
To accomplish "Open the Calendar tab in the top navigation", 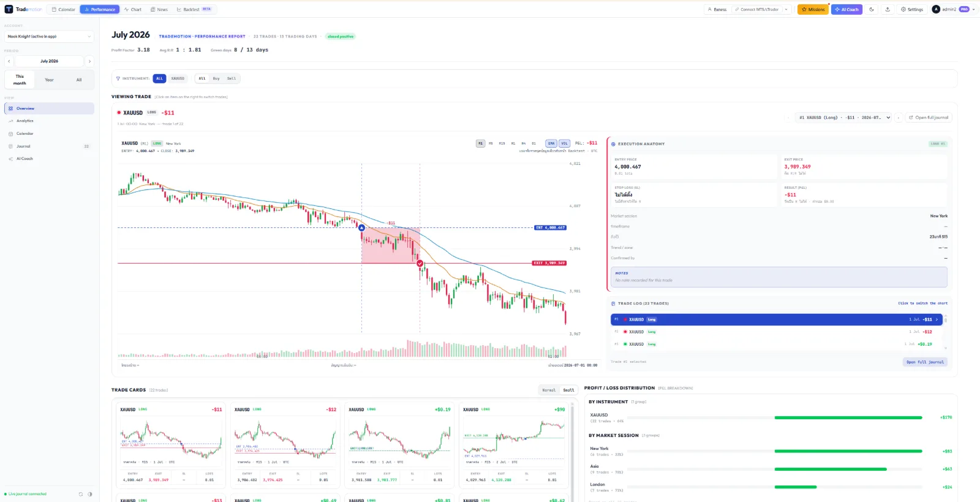I will coord(63,9).
